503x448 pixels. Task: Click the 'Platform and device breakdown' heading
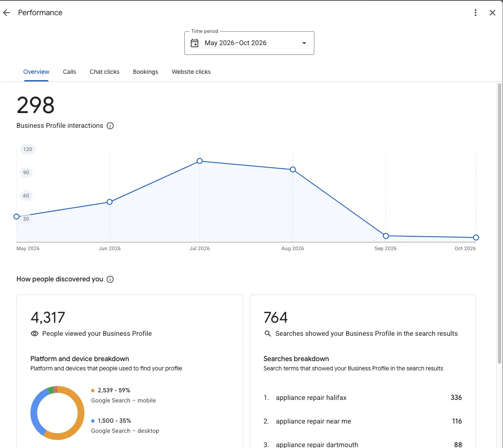(x=80, y=359)
